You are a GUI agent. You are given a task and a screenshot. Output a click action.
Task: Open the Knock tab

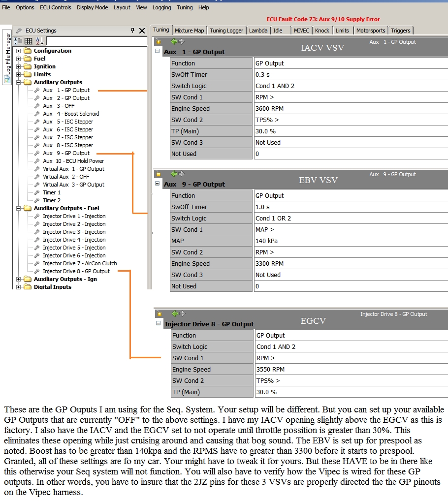tap(322, 31)
